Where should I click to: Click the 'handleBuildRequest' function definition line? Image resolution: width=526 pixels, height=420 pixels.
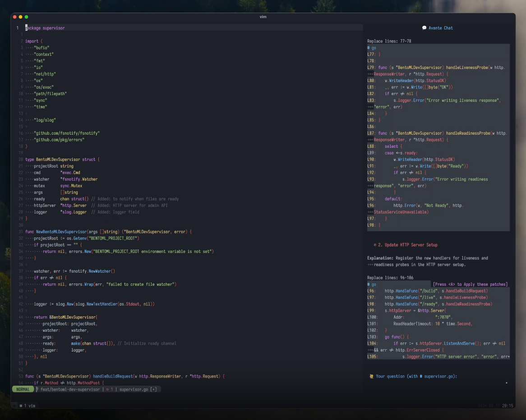[x=125, y=376]
